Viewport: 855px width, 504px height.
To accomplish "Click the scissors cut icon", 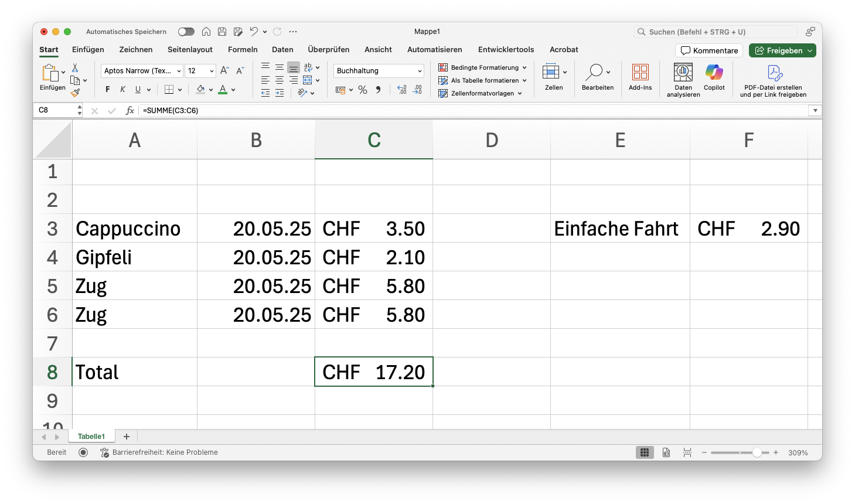I will pos(75,68).
